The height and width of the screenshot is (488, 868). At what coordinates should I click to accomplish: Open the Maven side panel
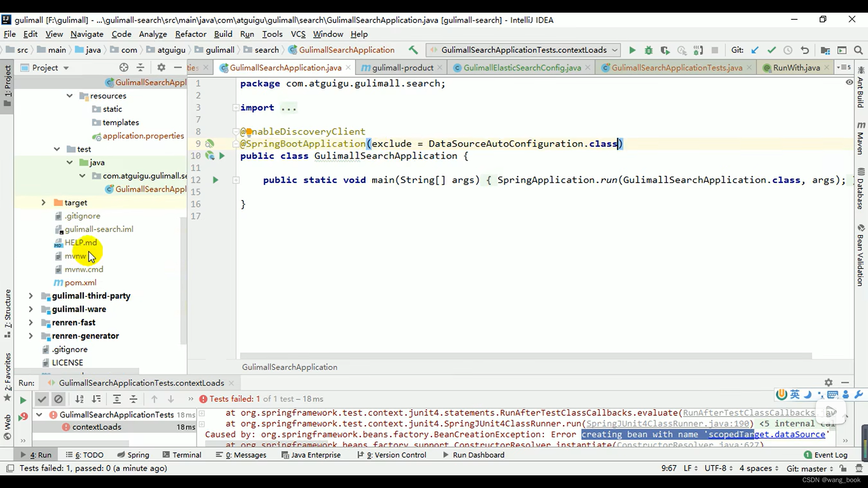point(861,138)
